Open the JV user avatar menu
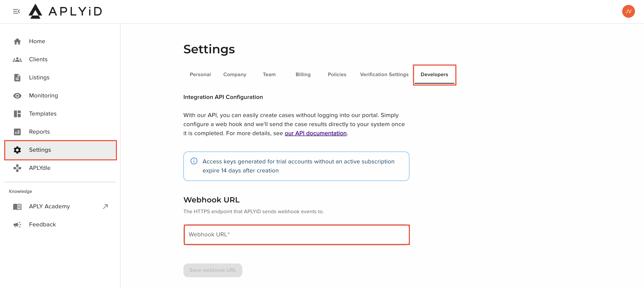Viewport: 644px width, 288px height. (x=628, y=11)
